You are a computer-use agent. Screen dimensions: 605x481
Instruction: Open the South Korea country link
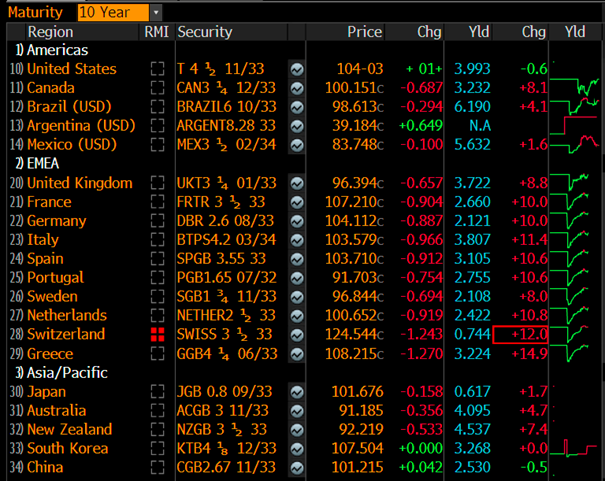pos(68,449)
